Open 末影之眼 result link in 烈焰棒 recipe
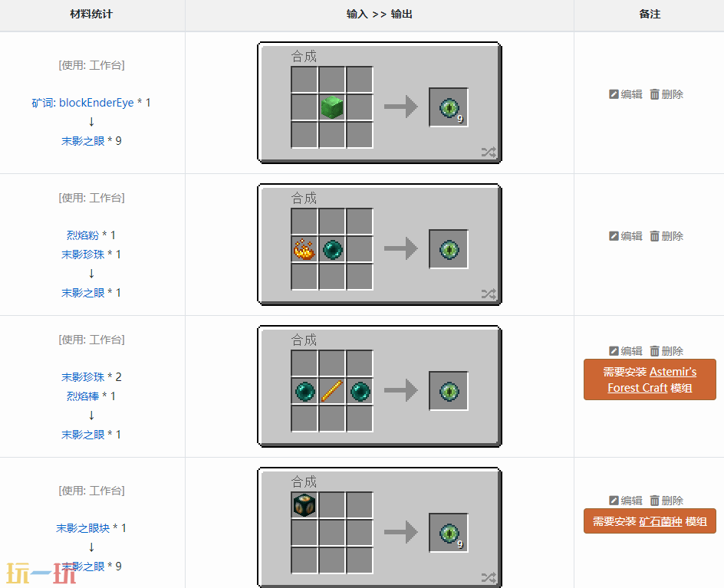724x588 pixels. [x=83, y=435]
